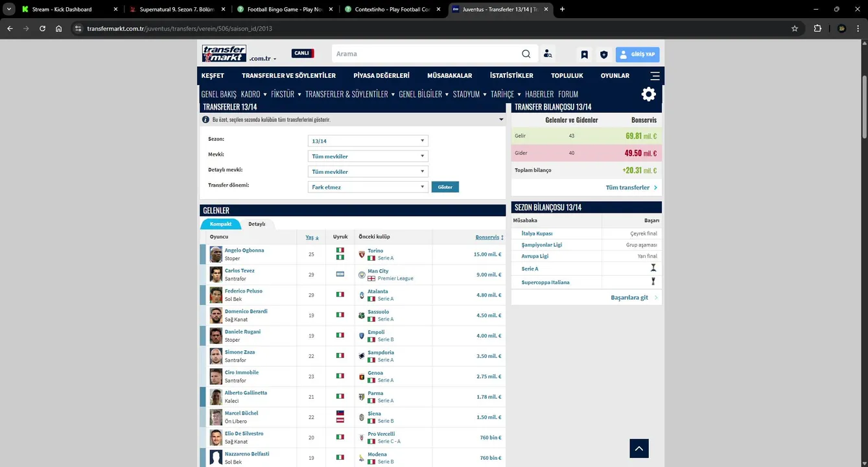The height and width of the screenshot is (467, 868).
Task: Click the Atalanta club crest
Action: coord(362,295)
